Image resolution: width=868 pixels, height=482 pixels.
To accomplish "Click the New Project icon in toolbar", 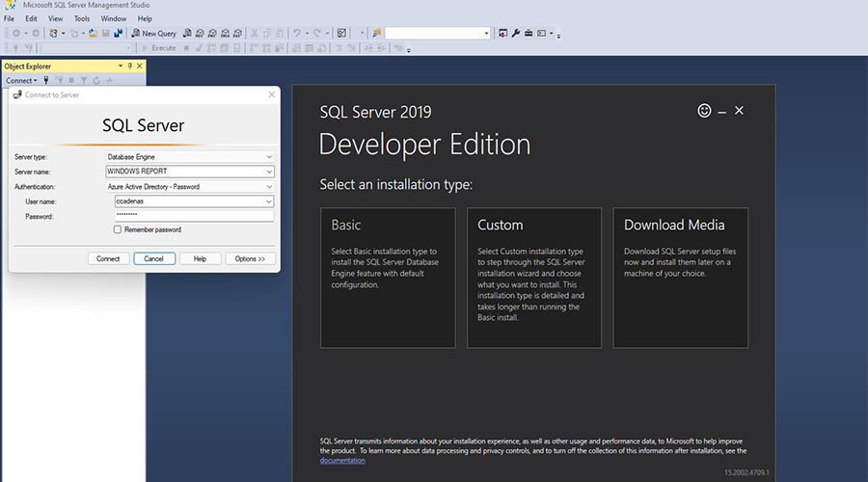I will 53,33.
